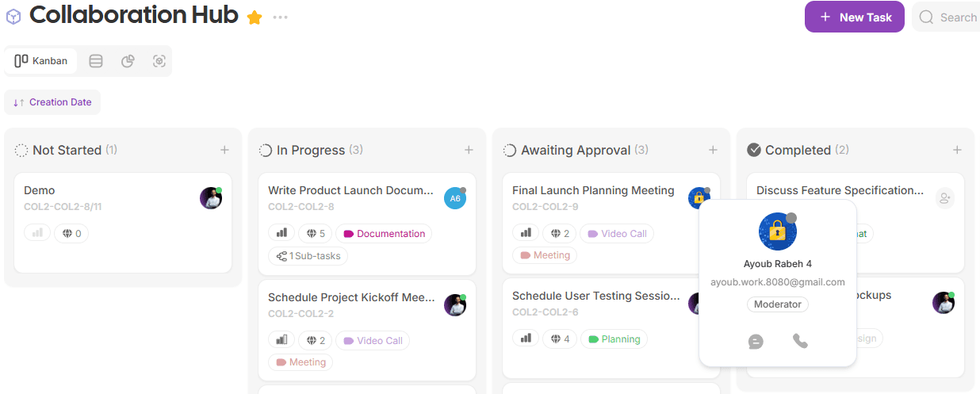This screenshot has height=394, width=980.
Task: Call Ayoub Rabeh 4 using phone icon
Action: 800,341
